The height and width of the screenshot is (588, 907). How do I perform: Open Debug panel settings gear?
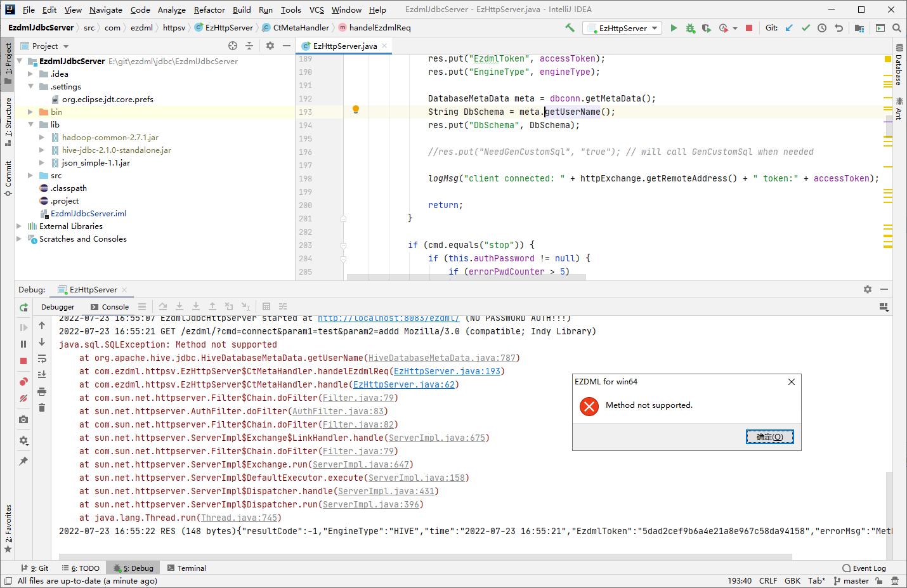(868, 289)
